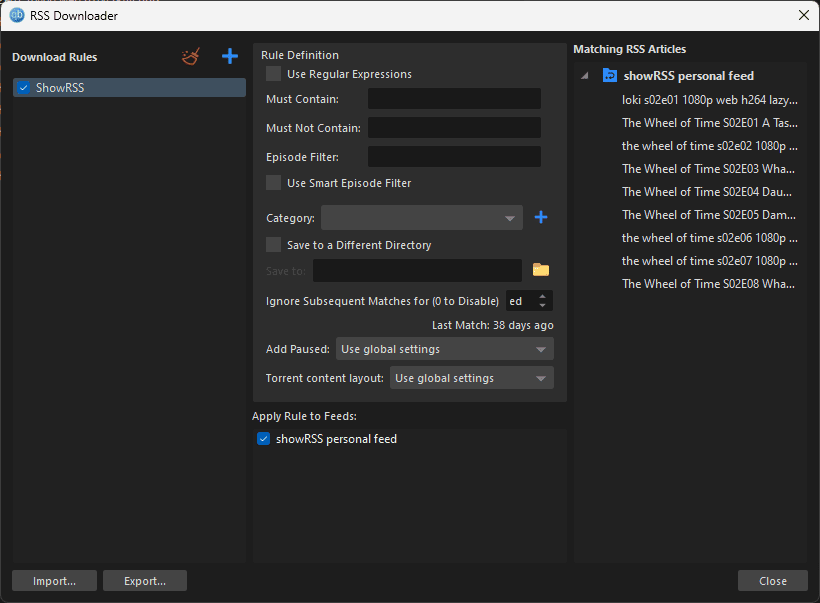The image size is (820, 603).
Task: Focus the Episode Filter field
Action: pos(454,156)
